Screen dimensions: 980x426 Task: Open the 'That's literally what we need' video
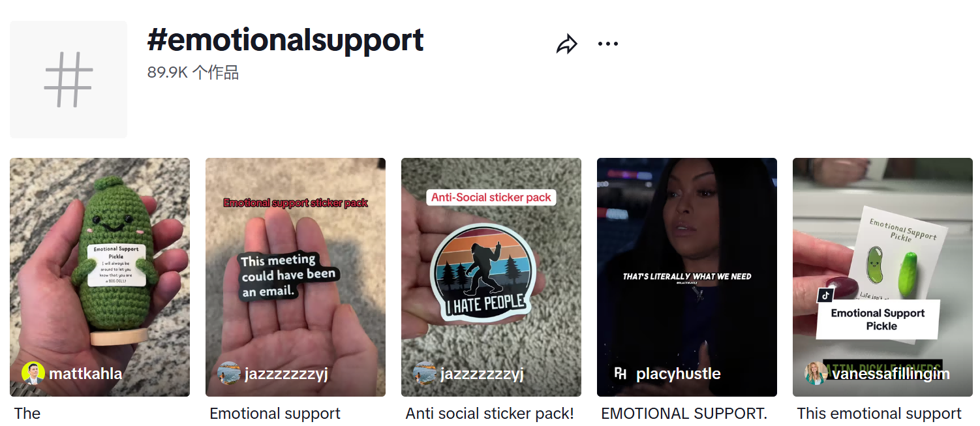(687, 277)
